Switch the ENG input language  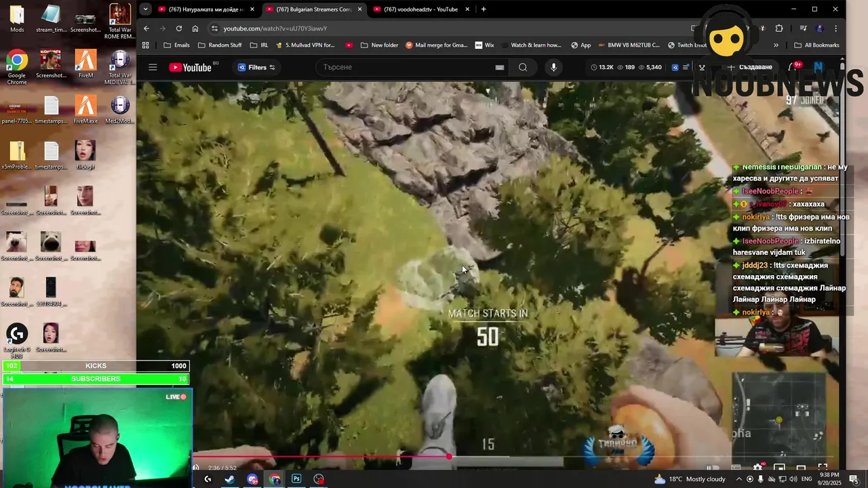point(806,479)
